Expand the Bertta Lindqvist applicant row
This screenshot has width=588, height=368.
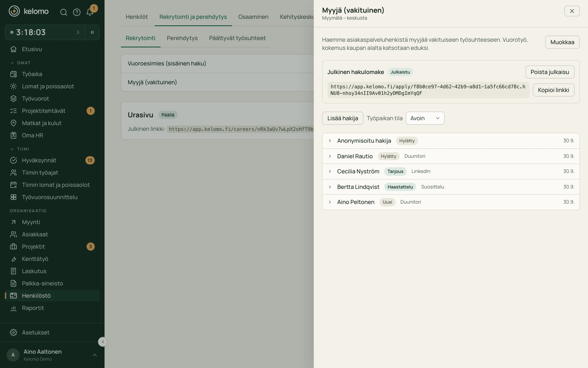[x=451, y=187]
